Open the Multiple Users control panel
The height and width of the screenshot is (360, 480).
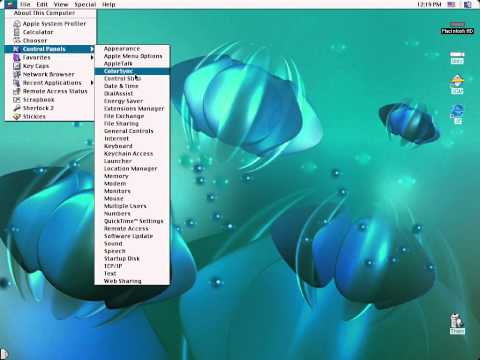[132, 206]
